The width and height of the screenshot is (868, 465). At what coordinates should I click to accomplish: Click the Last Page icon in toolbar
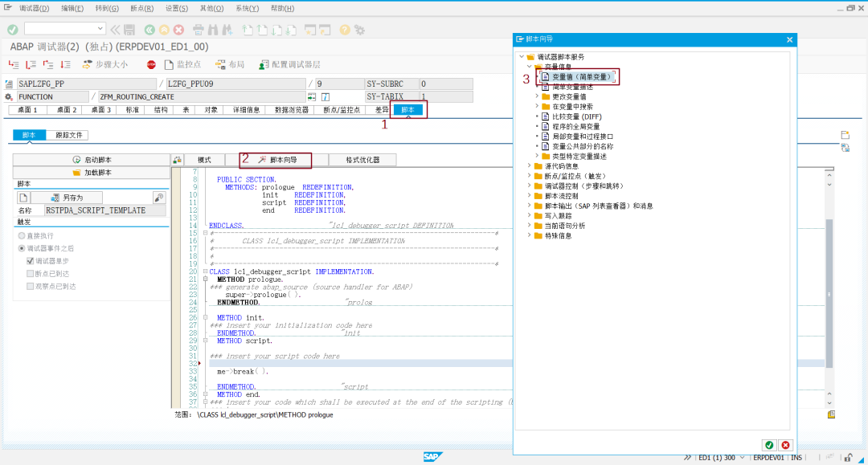point(291,30)
